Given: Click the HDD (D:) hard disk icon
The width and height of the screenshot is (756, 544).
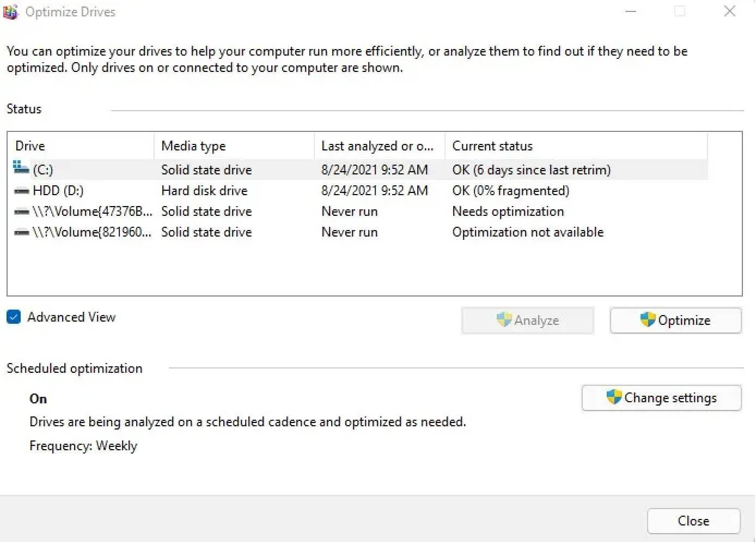Looking at the screenshot, I should 20,190.
